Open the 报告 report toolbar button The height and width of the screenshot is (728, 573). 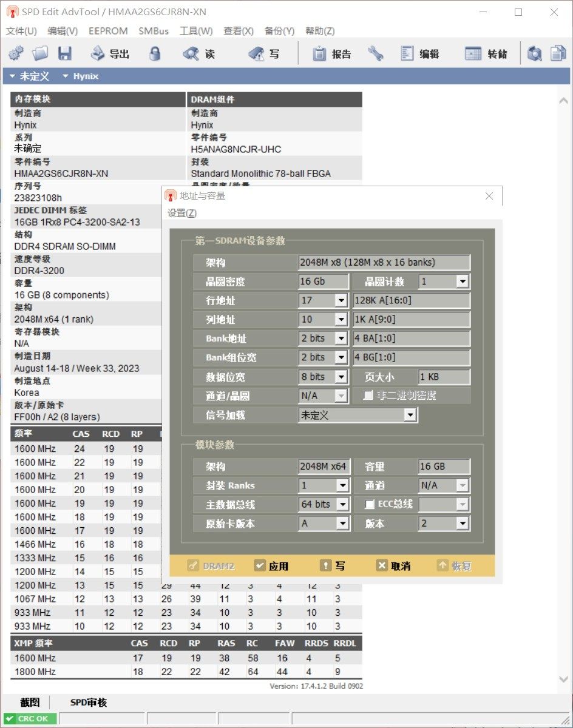(332, 53)
